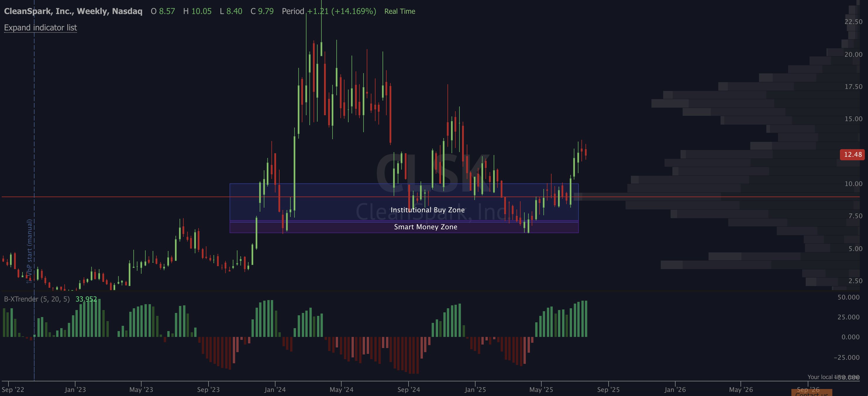The width and height of the screenshot is (868, 396).
Task: Click the Jan '24 time axis label
Action: pos(275,390)
